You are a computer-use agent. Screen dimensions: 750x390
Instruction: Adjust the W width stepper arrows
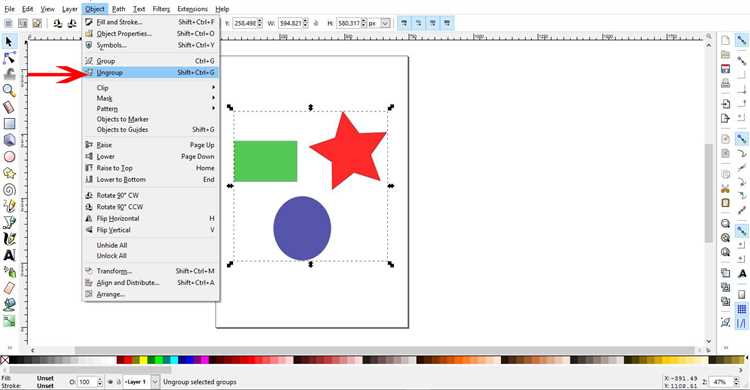pyautogui.click(x=305, y=23)
